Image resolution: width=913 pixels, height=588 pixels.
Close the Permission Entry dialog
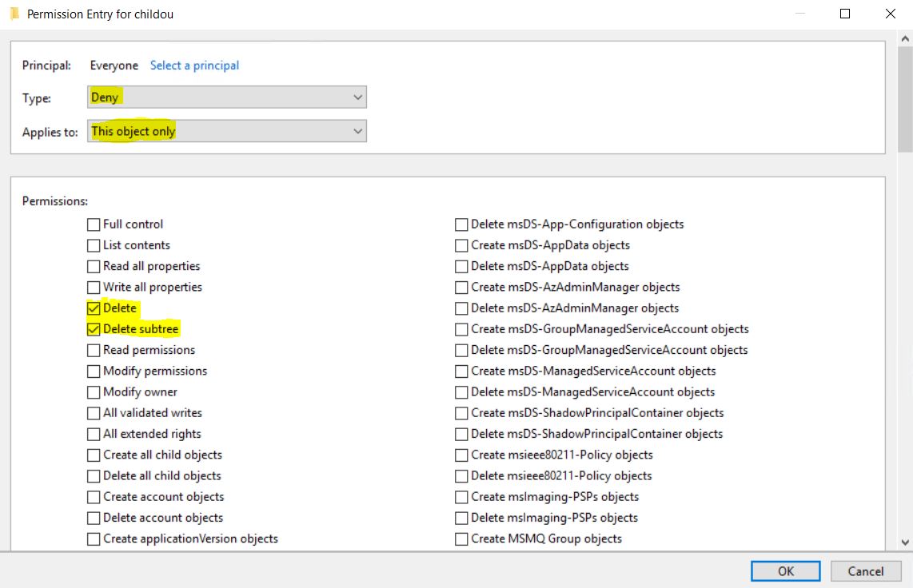tap(891, 14)
